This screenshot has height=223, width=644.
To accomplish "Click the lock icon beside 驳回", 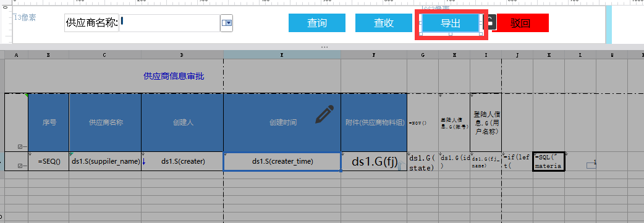I will tap(490, 22).
